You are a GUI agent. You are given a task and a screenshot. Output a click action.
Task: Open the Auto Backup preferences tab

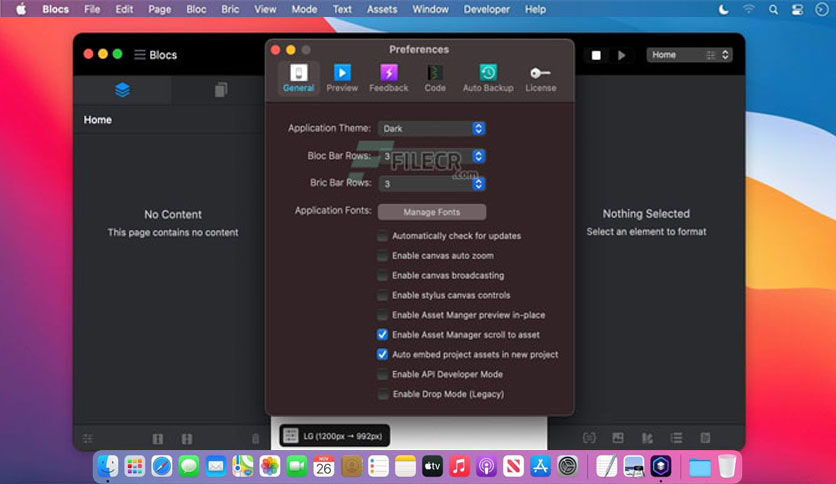pos(488,78)
